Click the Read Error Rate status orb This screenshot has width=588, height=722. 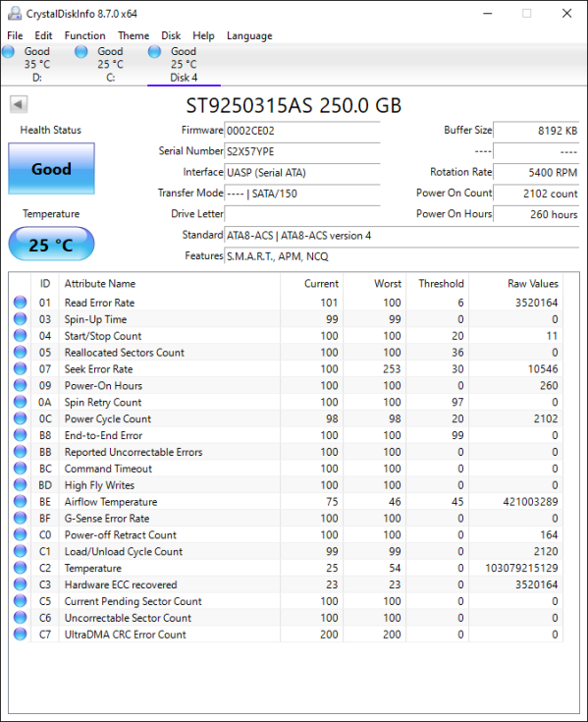(x=21, y=303)
